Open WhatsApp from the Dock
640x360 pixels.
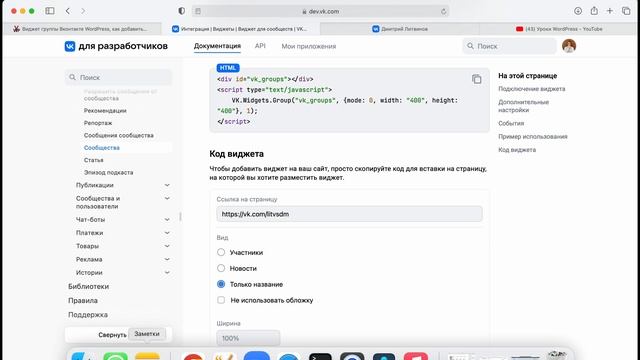coord(116,356)
